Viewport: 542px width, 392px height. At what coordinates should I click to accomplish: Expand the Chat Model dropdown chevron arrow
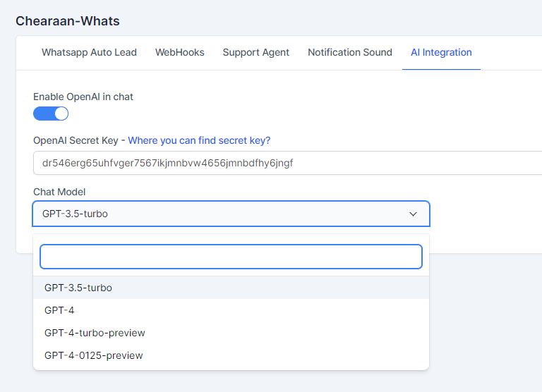[x=414, y=214]
